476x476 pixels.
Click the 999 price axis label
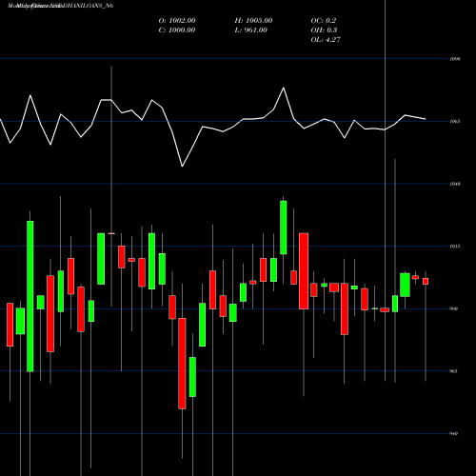point(454,308)
